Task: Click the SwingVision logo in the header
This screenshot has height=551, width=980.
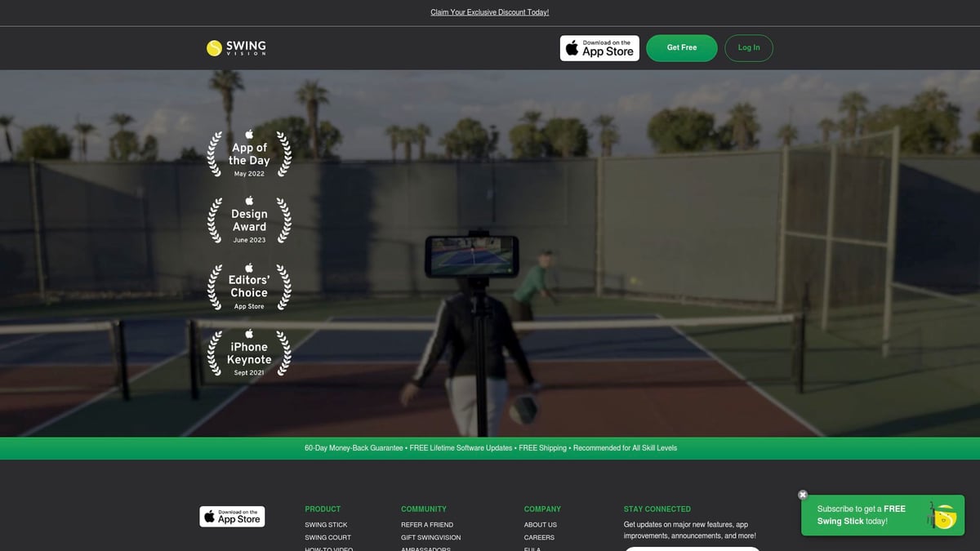Action: coord(237,47)
